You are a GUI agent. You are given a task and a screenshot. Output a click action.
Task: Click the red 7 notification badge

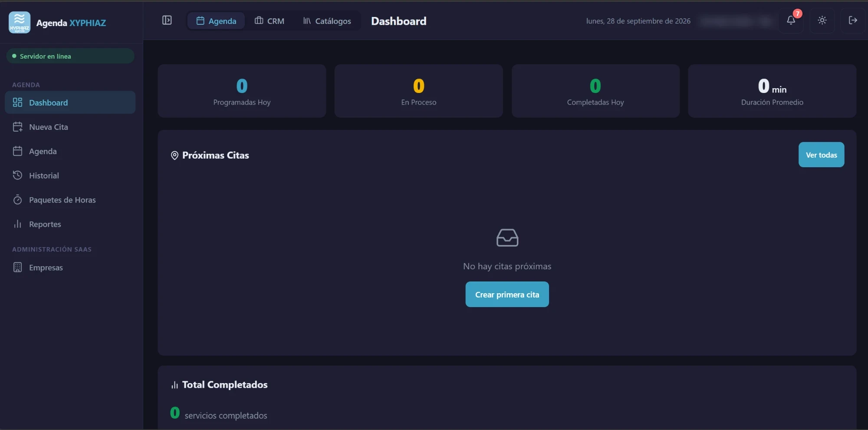click(x=797, y=13)
